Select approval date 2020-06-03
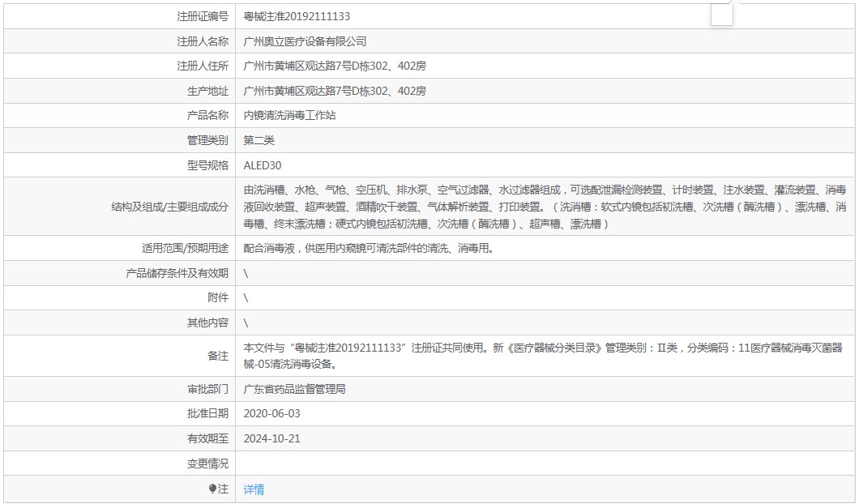This screenshot has height=504, width=859. (271, 413)
